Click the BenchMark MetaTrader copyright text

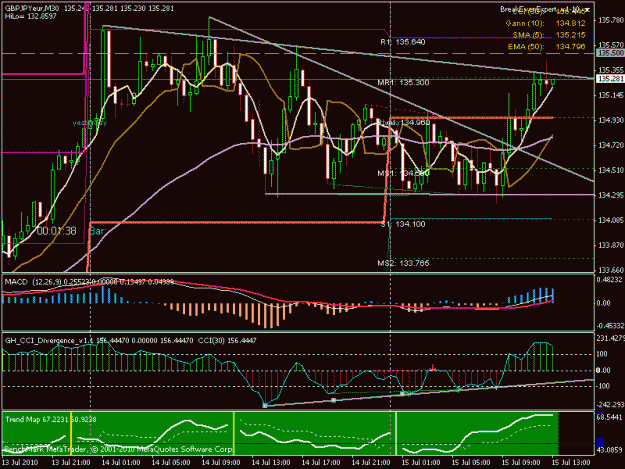[x=118, y=449]
